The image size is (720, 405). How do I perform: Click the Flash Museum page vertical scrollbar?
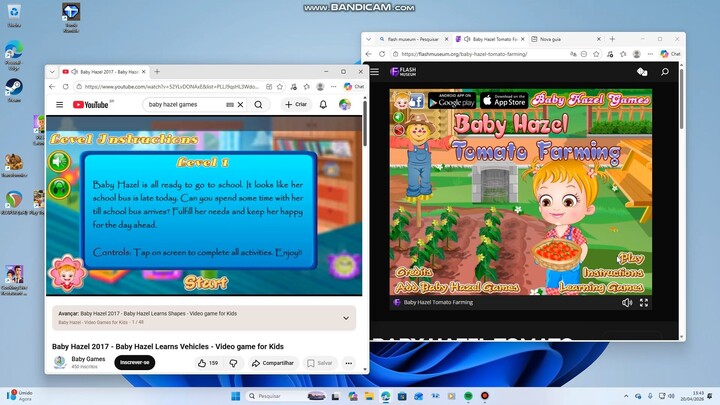(x=681, y=97)
